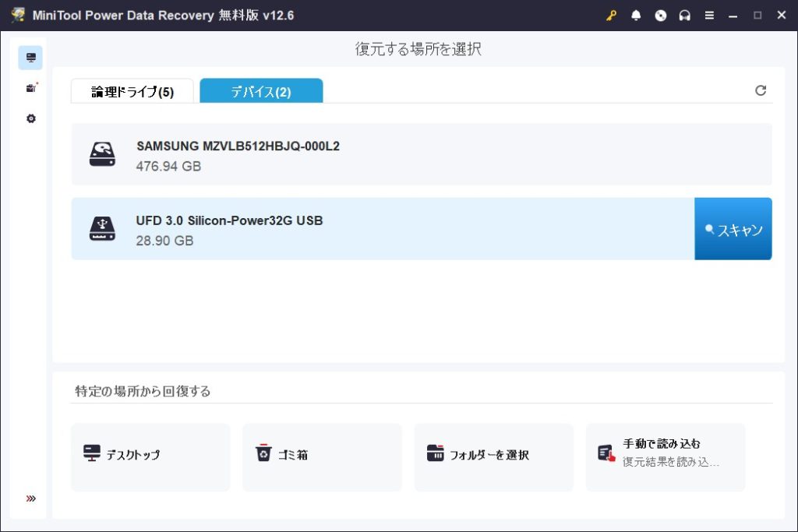Select the UFD 3.0 Silicon-Power32G USB device
798x532 pixels.
(x=382, y=229)
